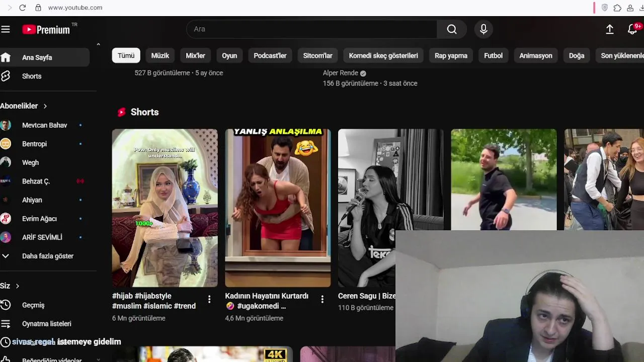Play the YANLIŞ ANLAŞILMA short thumbnail
Screen dimensions: 644x362
(x=278, y=208)
